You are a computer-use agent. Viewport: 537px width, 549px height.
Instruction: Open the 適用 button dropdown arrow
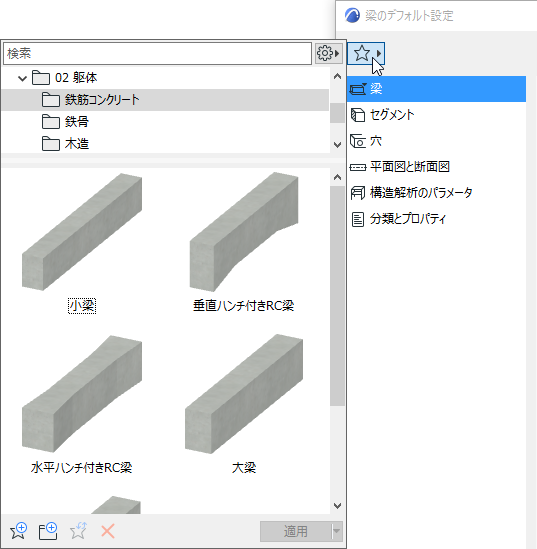point(337,531)
